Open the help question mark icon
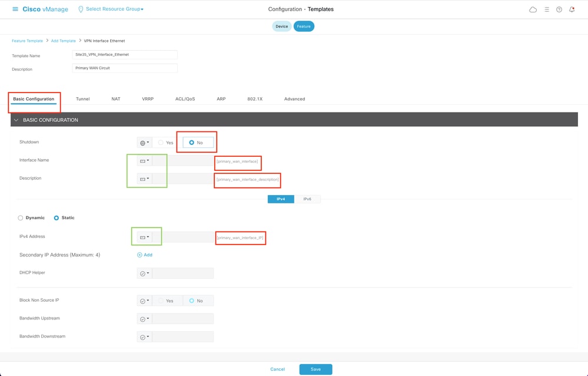The height and width of the screenshot is (376, 588). 559,9
